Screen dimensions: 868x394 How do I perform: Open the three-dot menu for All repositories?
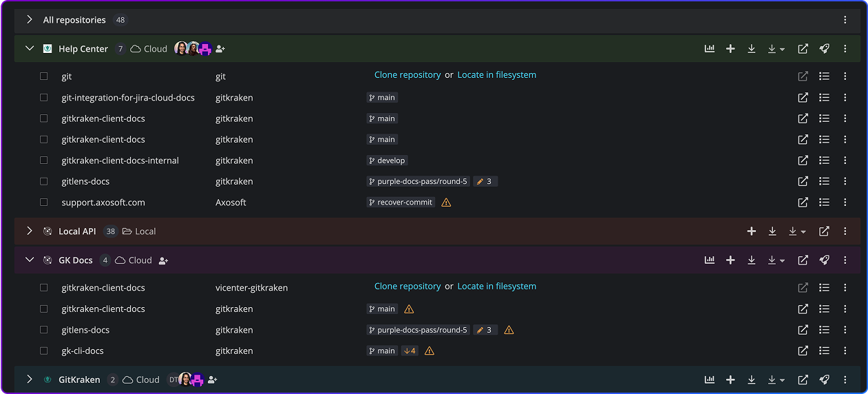pyautogui.click(x=845, y=20)
